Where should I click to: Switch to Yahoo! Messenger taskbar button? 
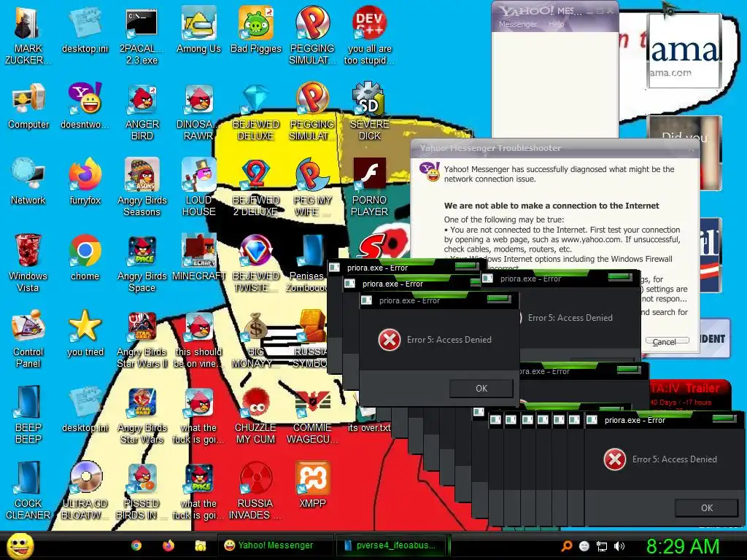[x=275, y=545]
